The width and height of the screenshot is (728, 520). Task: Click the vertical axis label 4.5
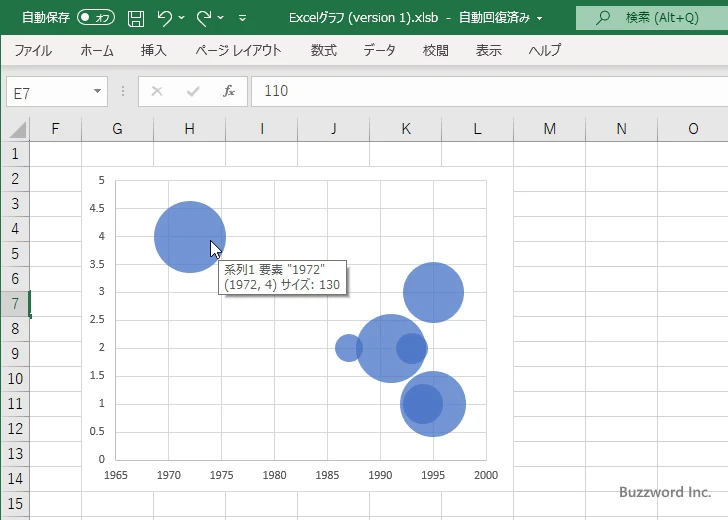tap(97, 208)
